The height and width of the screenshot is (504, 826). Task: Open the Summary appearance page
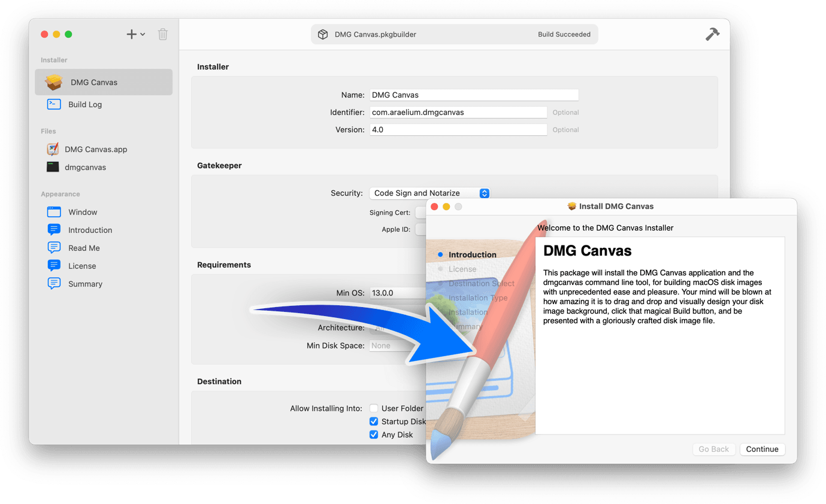(x=84, y=284)
